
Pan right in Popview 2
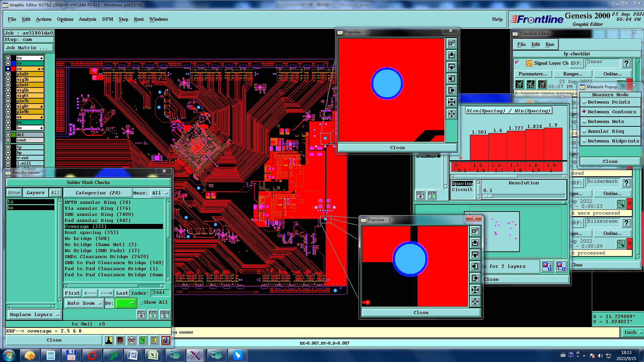[475, 278]
